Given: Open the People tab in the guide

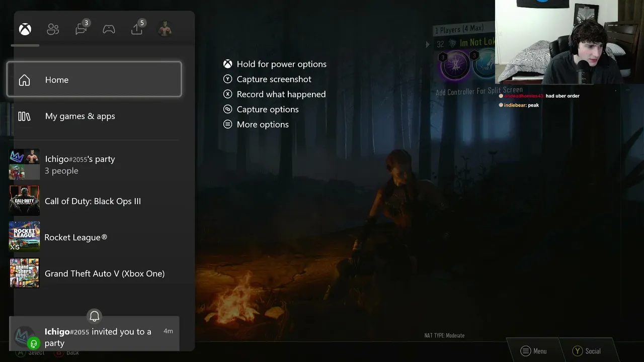Looking at the screenshot, I should pyautogui.click(x=53, y=29).
